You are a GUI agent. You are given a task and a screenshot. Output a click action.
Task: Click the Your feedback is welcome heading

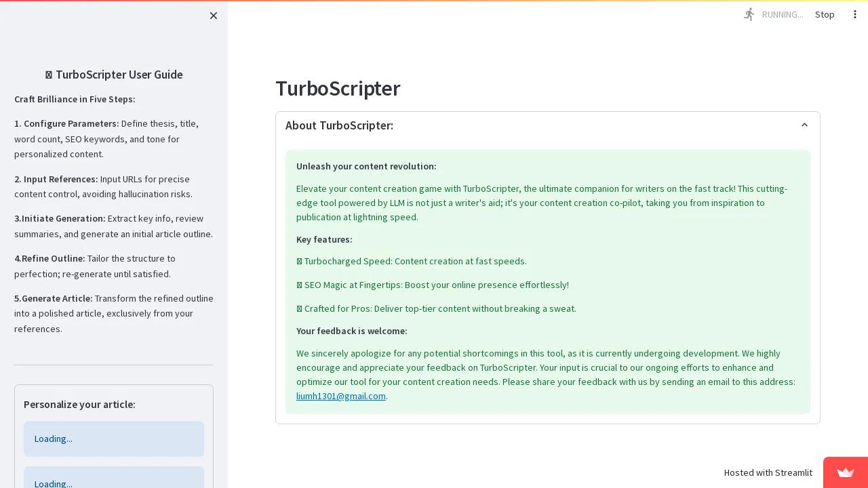[351, 331]
